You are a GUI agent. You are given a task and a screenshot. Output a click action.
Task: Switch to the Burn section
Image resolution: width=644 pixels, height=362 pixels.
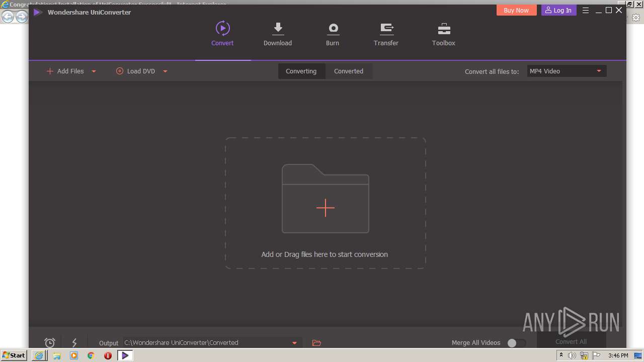click(x=333, y=34)
